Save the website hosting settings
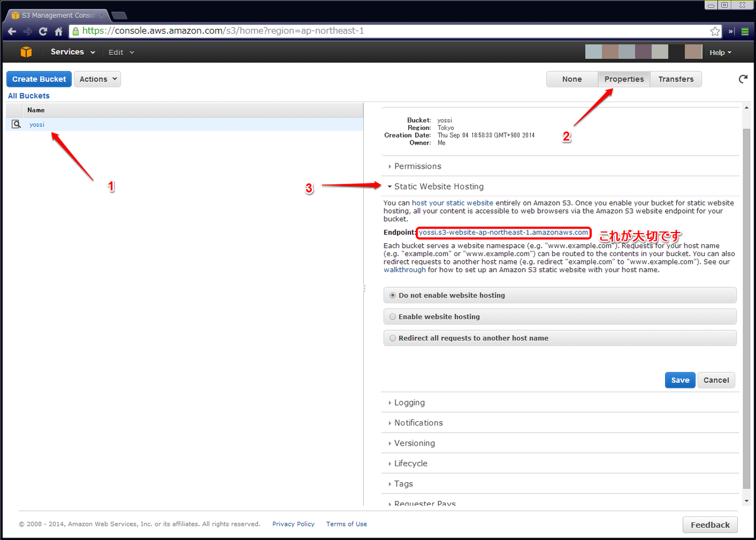This screenshot has width=756, height=540. (680, 380)
